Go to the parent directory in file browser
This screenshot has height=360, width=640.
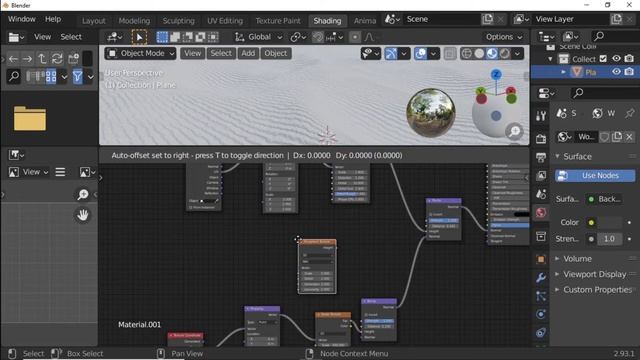click(42, 59)
